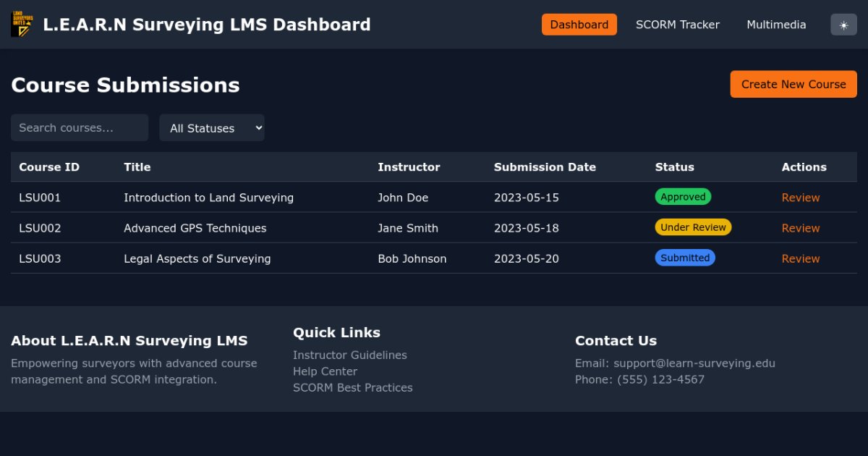Review the Introduction to Land Surveying course
The width and height of the screenshot is (868, 456).
(x=801, y=197)
